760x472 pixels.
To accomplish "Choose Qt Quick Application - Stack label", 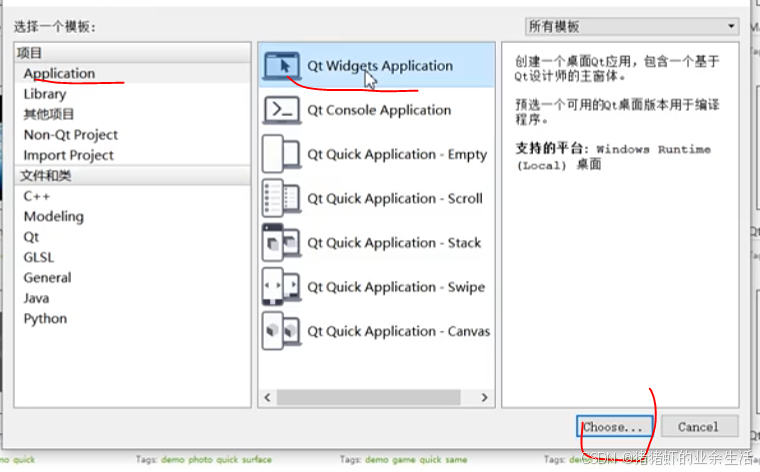I will (x=394, y=242).
